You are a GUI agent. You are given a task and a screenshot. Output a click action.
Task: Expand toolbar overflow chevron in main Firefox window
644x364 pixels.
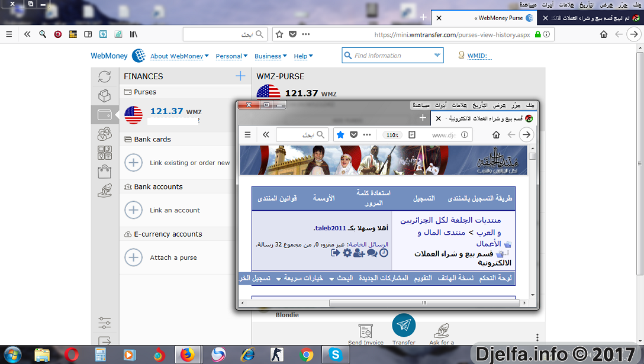27,34
